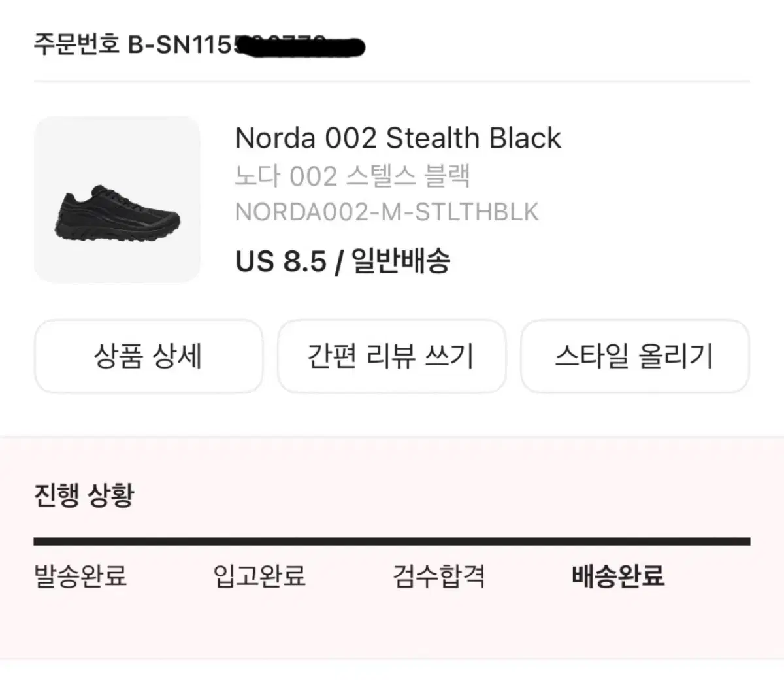Select the order number starting B-SN115
Screen dimensions: 784x700
click(x=180, y=44)
